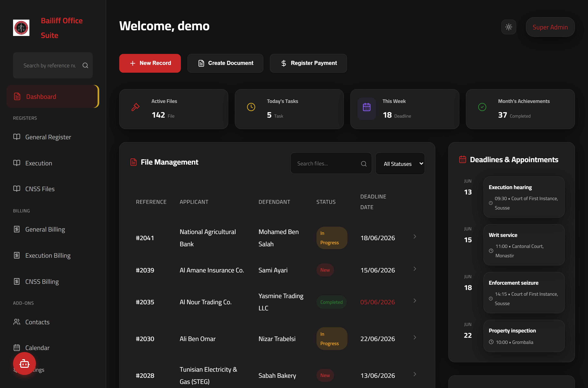
Task: Toggle light theme with the sun icon
Action: point(509,27)
